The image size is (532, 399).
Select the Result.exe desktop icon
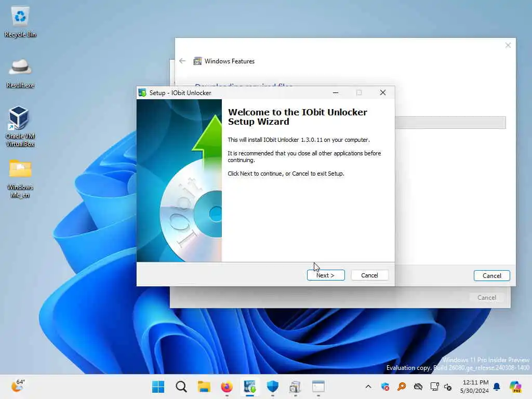coord(20,74)
